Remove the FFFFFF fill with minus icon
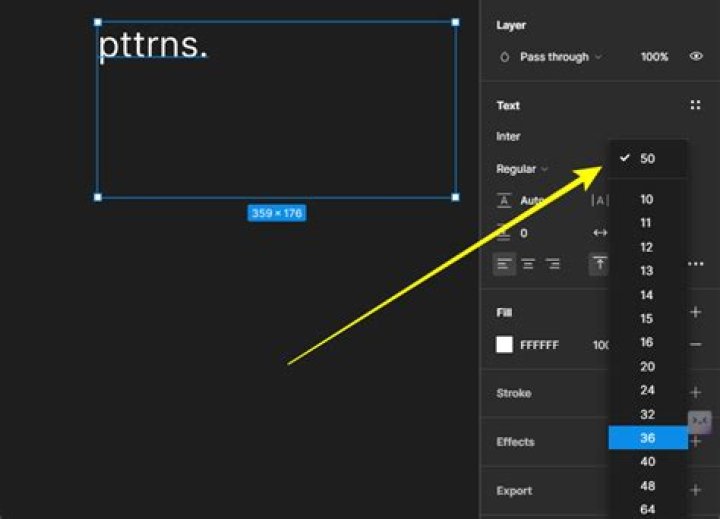 pyautogui.click(x=696, y=344)
